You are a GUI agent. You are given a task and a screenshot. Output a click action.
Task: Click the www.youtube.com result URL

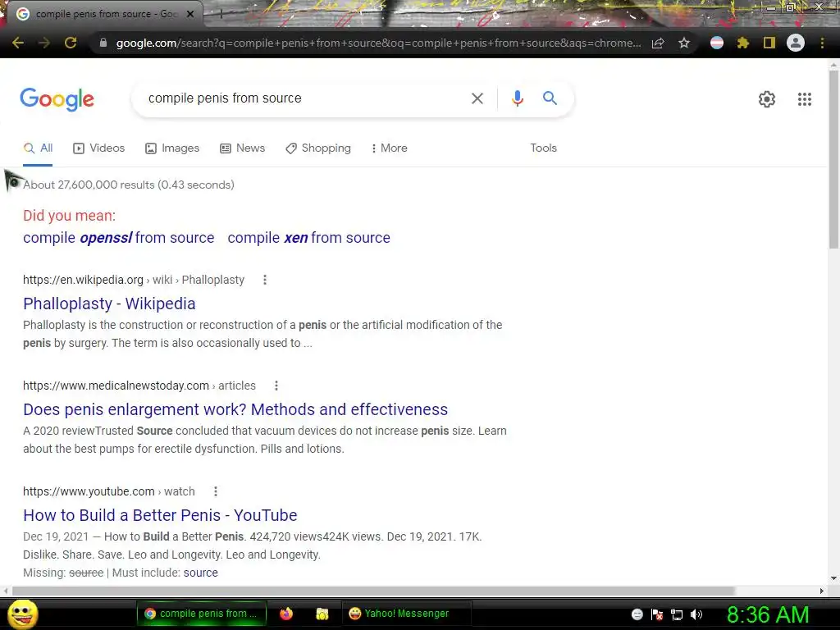point(89,491)
